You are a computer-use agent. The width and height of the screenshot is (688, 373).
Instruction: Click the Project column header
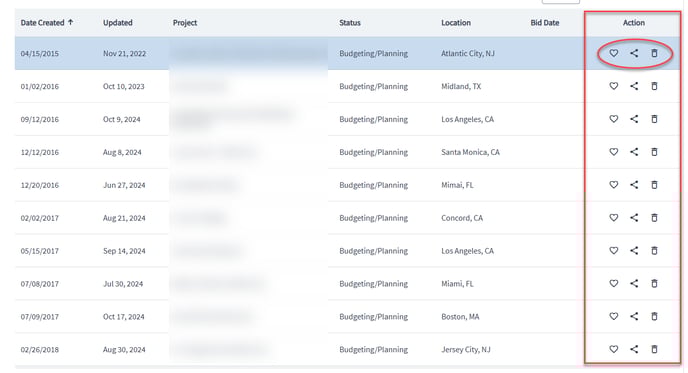185,23
